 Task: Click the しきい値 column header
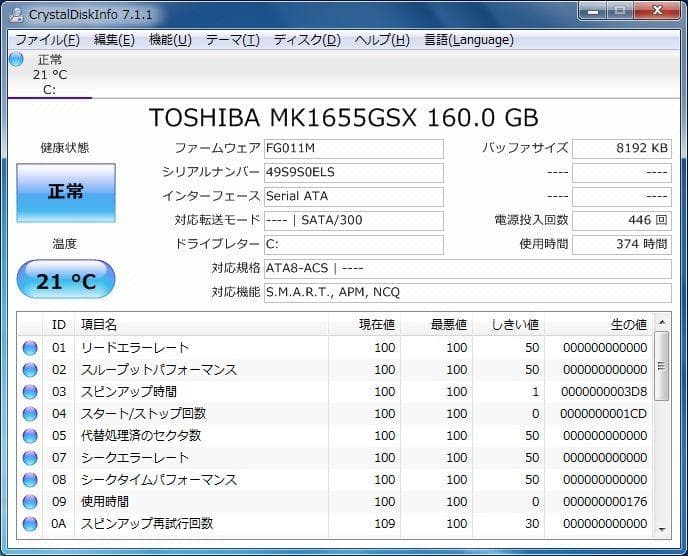[x=508, y=325]
